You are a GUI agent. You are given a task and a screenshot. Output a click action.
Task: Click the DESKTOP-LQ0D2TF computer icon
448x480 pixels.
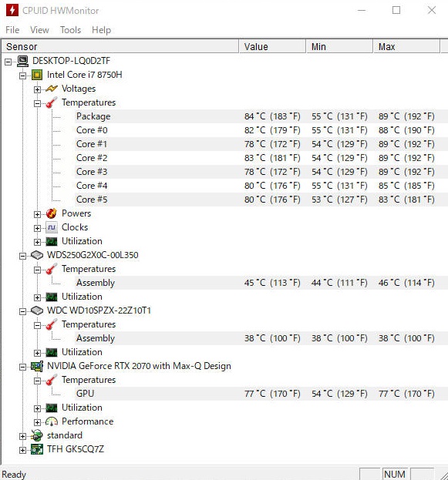[x=22, y=61]
